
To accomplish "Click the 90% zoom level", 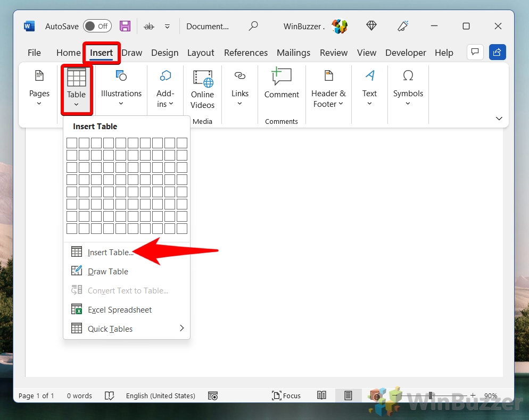I will click(491, 396).
